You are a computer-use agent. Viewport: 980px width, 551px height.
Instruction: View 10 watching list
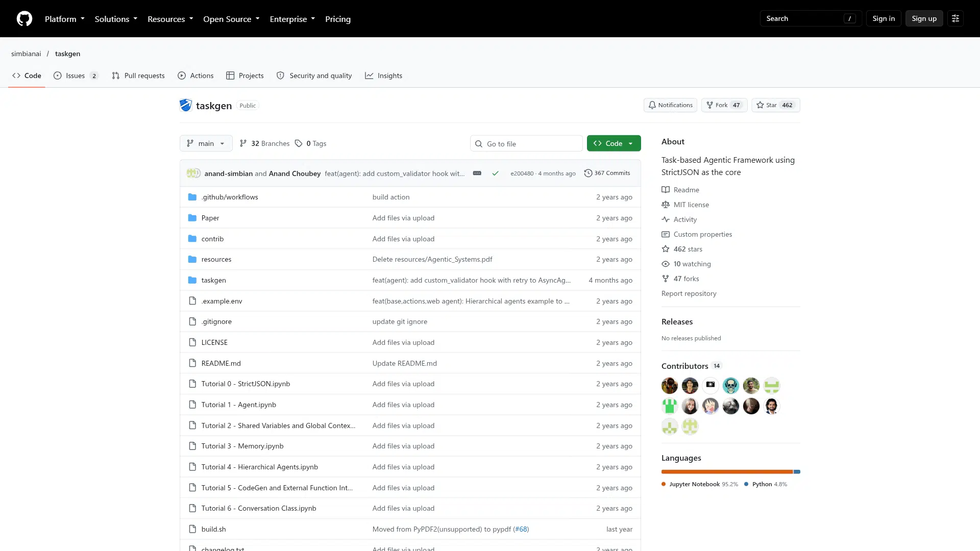pos(686,264)
